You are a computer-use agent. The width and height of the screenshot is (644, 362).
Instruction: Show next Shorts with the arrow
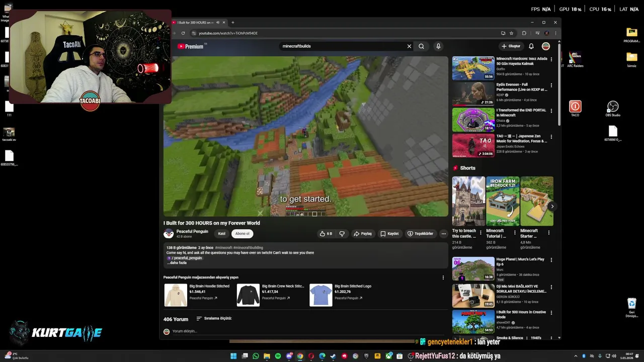point(552,206)
